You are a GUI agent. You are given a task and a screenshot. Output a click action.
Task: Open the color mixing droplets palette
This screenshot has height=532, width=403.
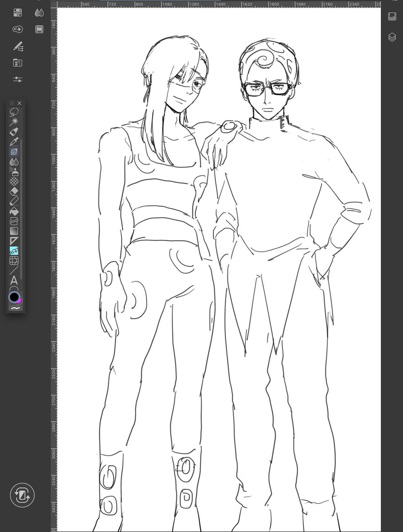[39, 13]
